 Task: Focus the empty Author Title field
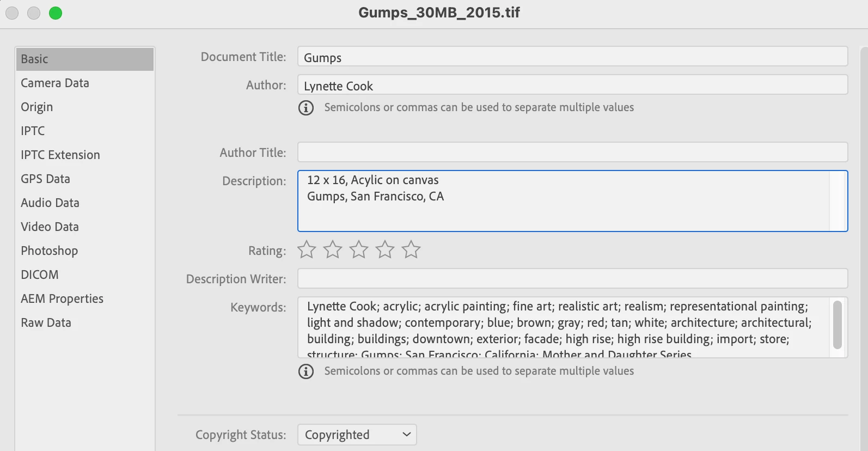click(x=573, y=152)
